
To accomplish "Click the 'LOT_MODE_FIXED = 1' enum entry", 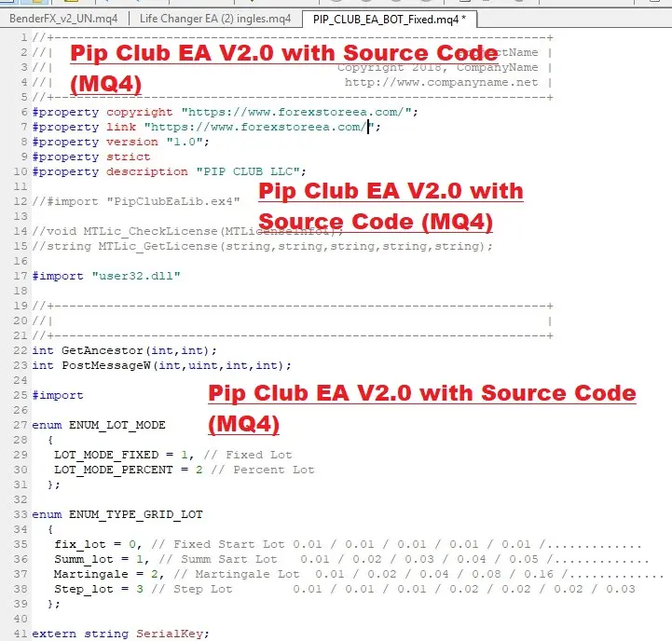I will (124, 455).
